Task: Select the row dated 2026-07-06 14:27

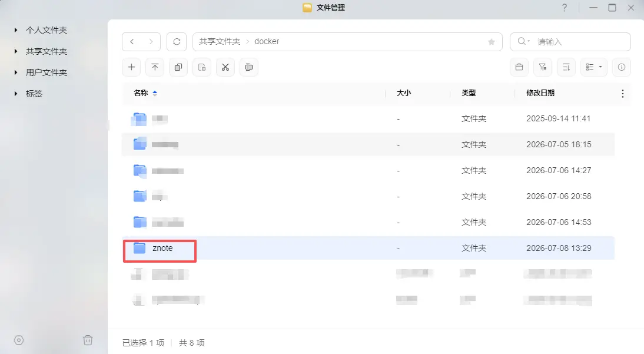Action: point(368,170)
